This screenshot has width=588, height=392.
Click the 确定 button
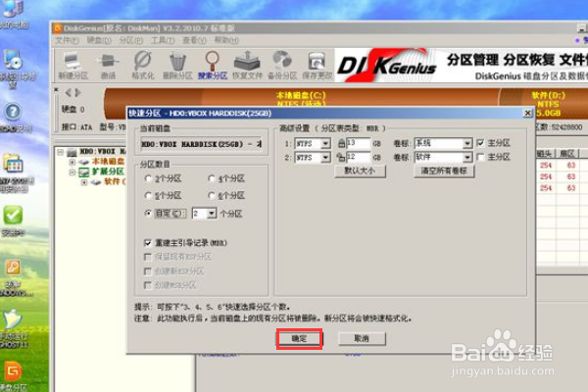pos(299,339)
